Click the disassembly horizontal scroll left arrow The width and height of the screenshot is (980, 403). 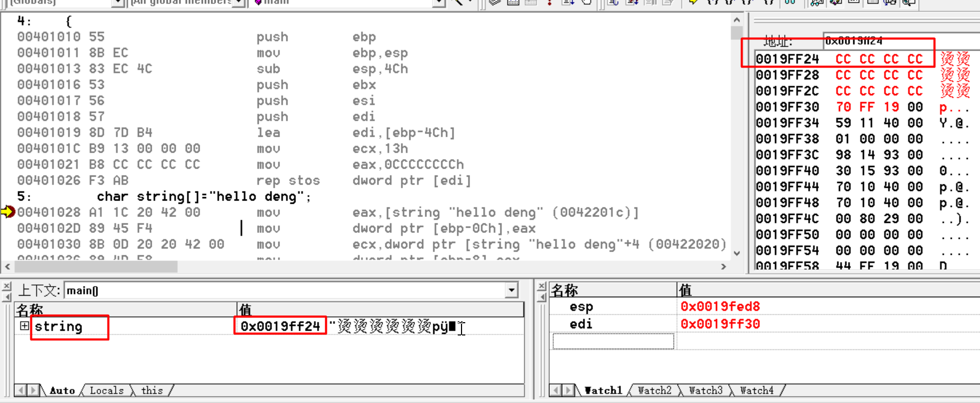(x=7, y=266)
